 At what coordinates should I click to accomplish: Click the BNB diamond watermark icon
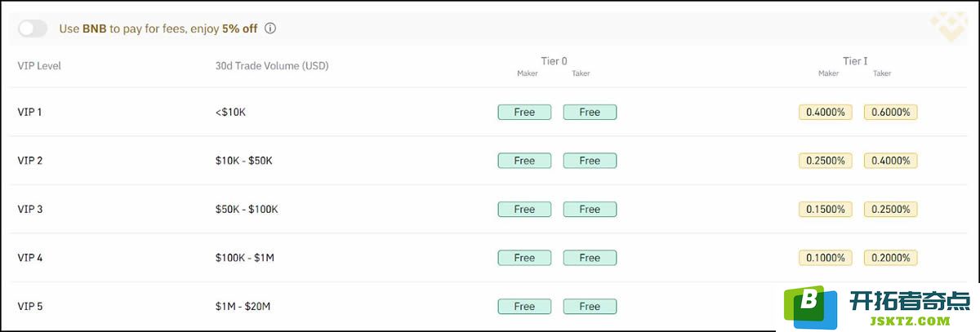951,25
